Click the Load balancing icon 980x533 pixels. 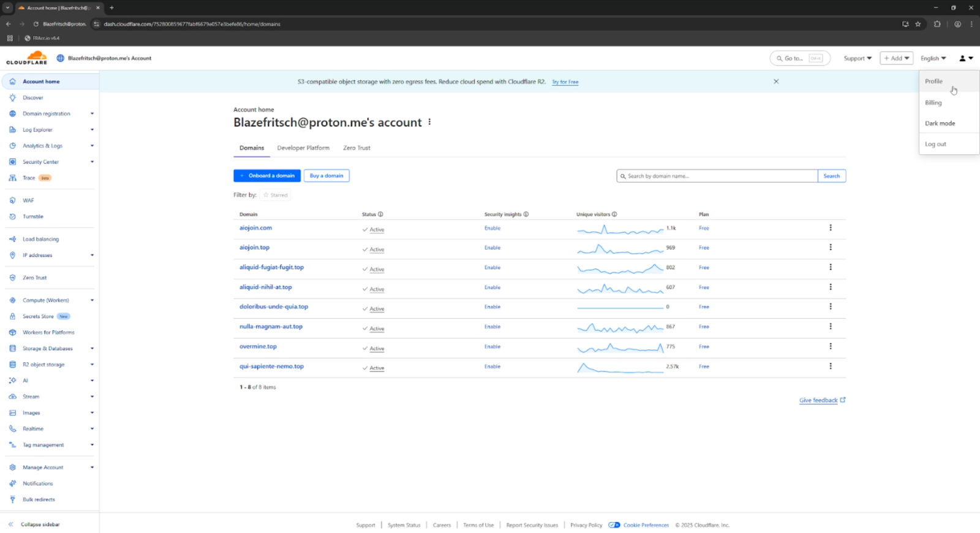[12, 239]
